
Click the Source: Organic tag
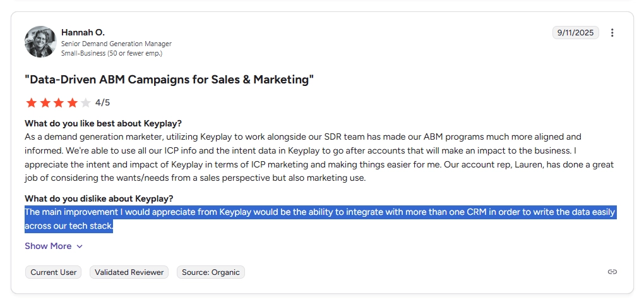pyautogui.click(x=210, y=272)
